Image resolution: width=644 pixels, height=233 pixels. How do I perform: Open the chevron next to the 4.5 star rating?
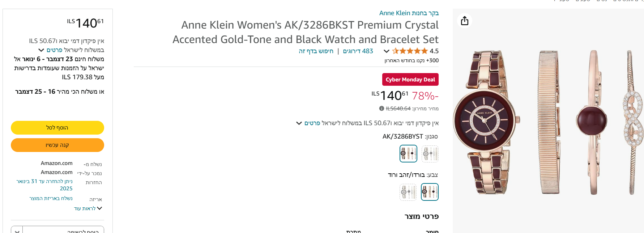(386, 51)
